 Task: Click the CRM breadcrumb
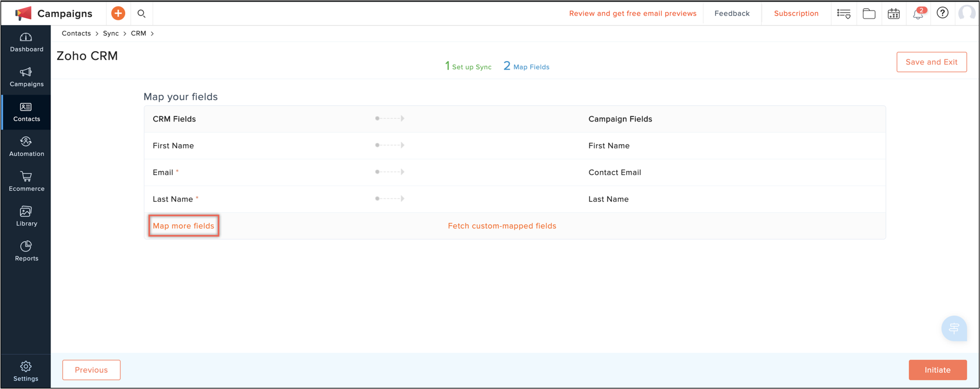point(139,34)
